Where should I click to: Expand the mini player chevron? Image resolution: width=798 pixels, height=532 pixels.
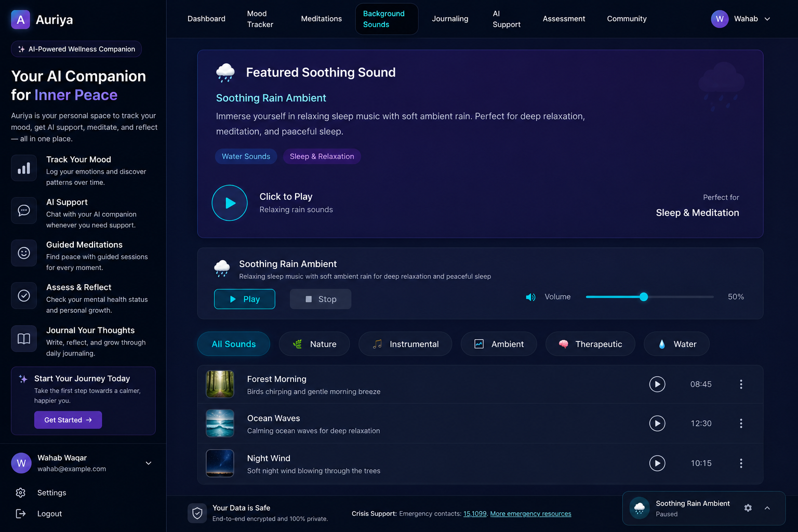[x=767, y=508]
